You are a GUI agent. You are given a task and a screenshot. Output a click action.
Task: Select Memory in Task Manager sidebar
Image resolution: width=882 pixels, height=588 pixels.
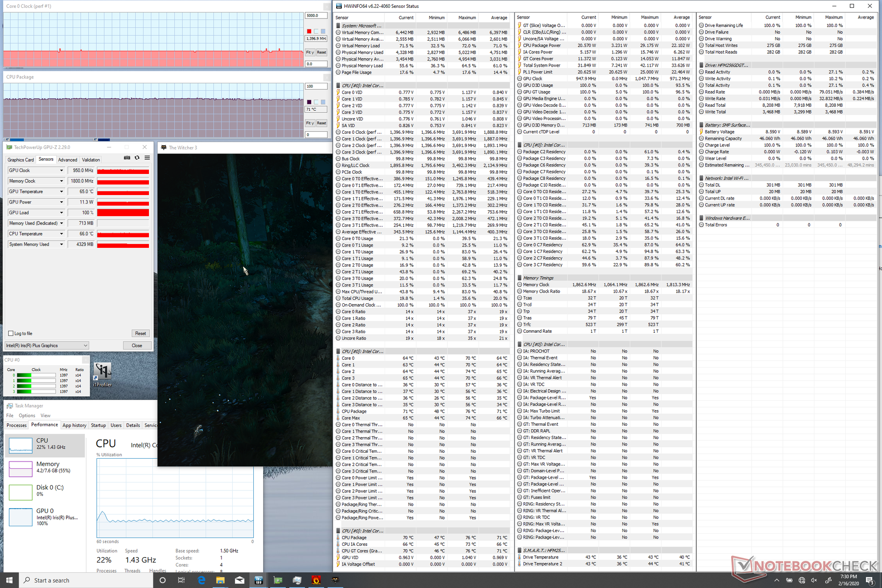click(x=45, y=468)
